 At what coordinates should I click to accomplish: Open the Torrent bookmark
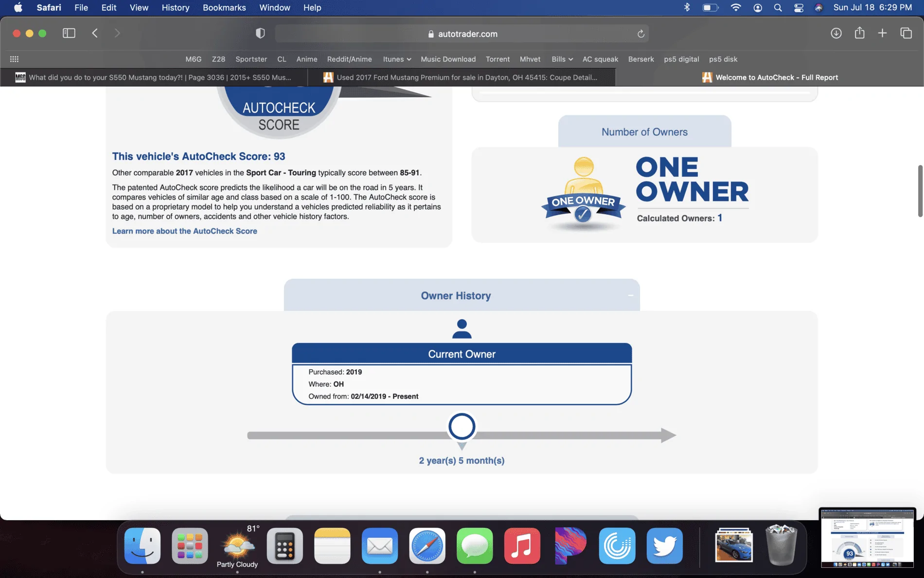498,59
